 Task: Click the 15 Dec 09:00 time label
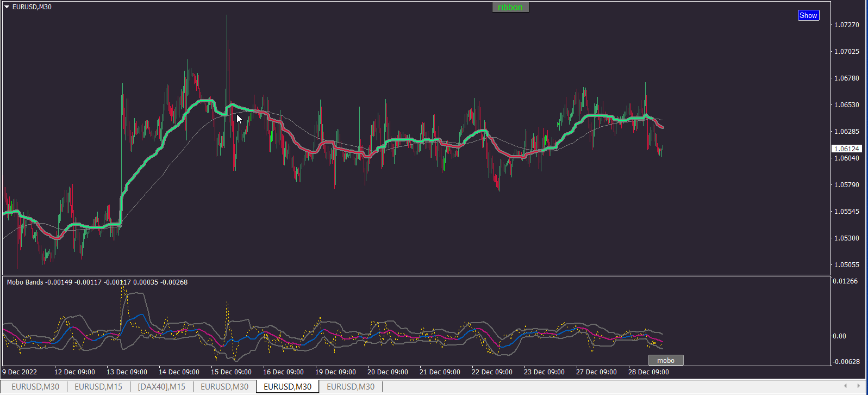point(231,372)
